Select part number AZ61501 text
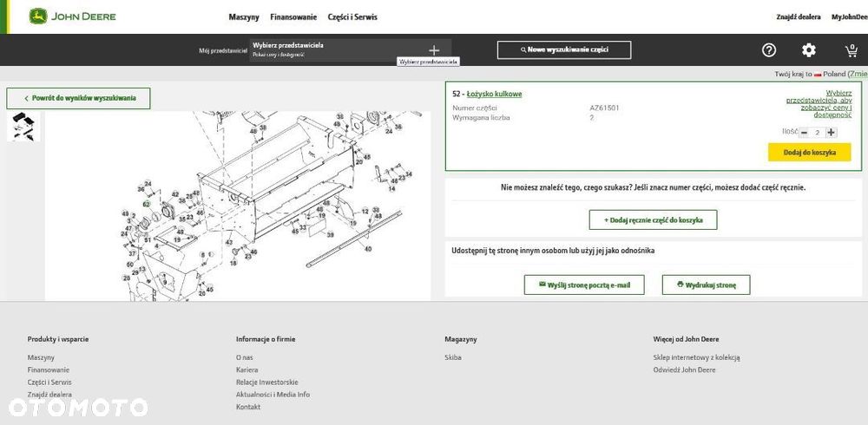868x425 pixels. [x=604, y=108]
